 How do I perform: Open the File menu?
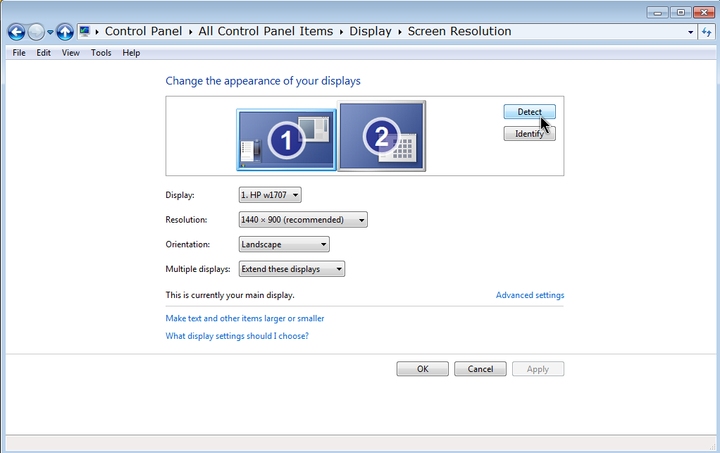(19, 53)
